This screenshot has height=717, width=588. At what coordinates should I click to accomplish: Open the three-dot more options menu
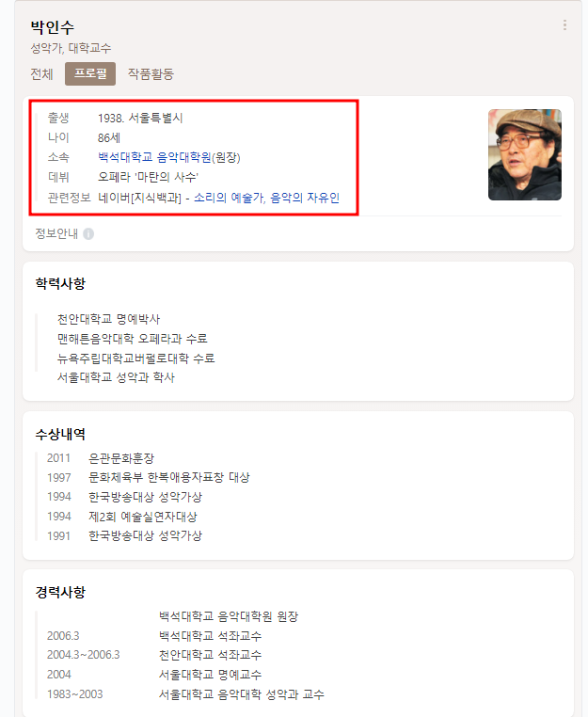(564, 25)
